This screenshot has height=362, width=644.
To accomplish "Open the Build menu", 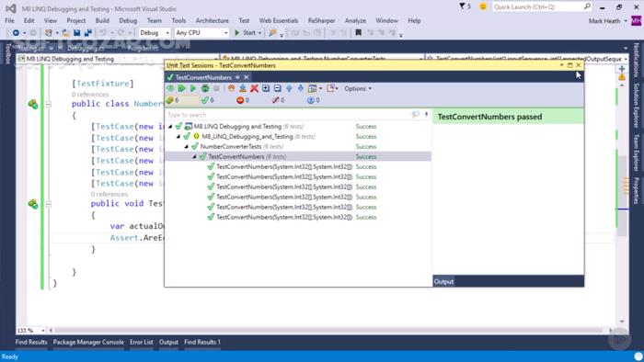I will coord(102,20).
